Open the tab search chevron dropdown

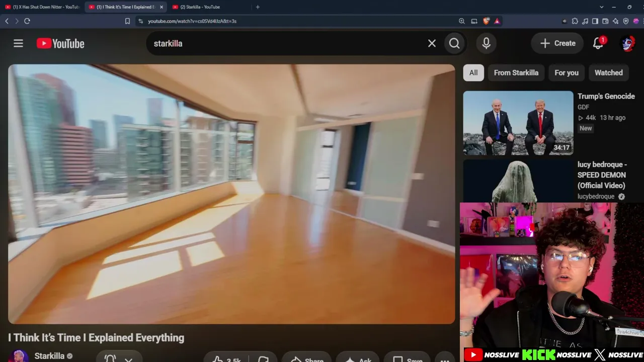(602, 7)
